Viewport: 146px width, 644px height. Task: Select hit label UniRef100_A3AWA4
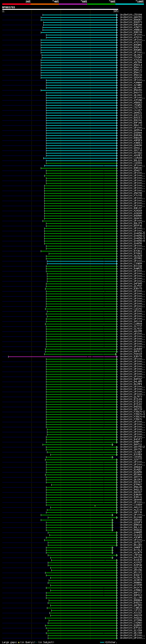point(131,82)
